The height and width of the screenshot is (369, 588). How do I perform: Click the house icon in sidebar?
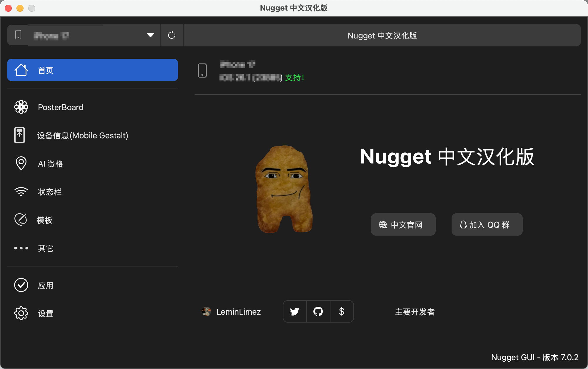pos(21,70)
